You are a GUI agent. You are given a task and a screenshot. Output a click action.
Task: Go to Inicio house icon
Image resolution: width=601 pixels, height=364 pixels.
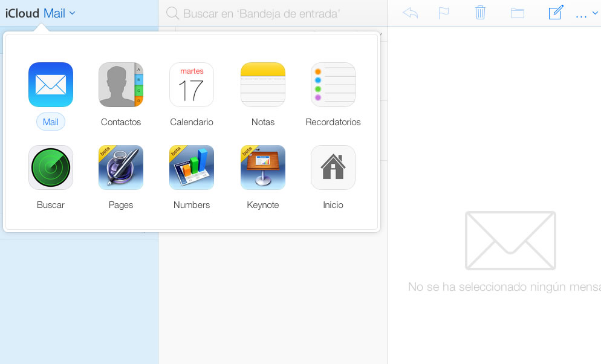click(333, 167)
